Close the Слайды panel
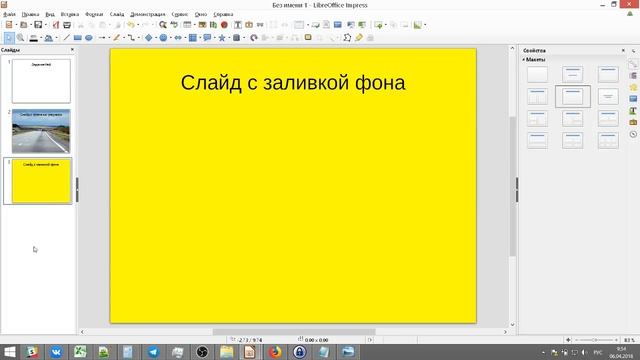The height and width of the screenshot is (360, 640). 72,50
